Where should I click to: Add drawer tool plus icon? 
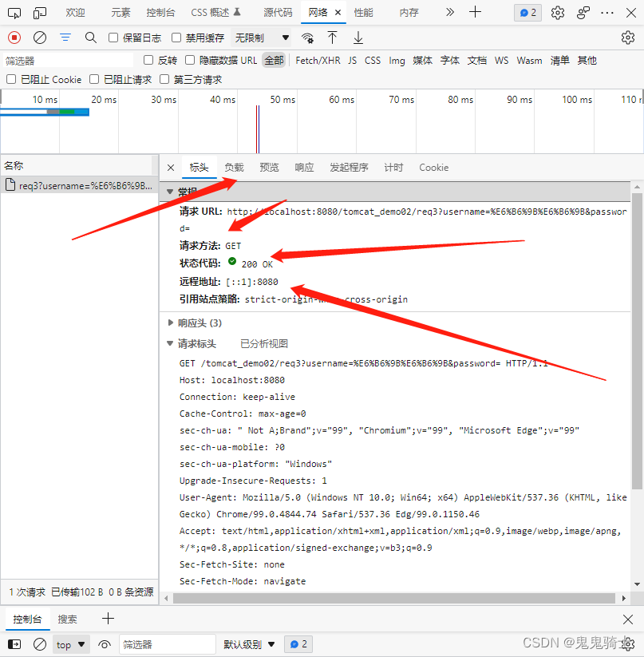[x=108, y=619]
